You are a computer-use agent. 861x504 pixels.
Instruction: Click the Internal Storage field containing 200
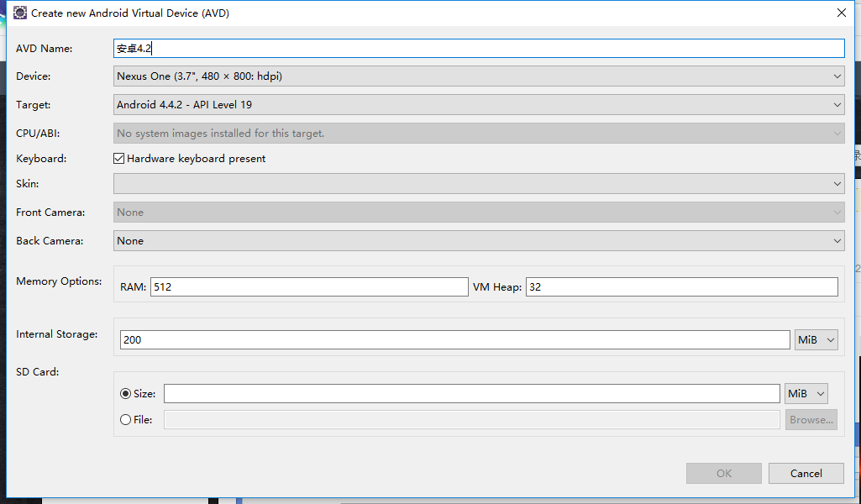454,340
